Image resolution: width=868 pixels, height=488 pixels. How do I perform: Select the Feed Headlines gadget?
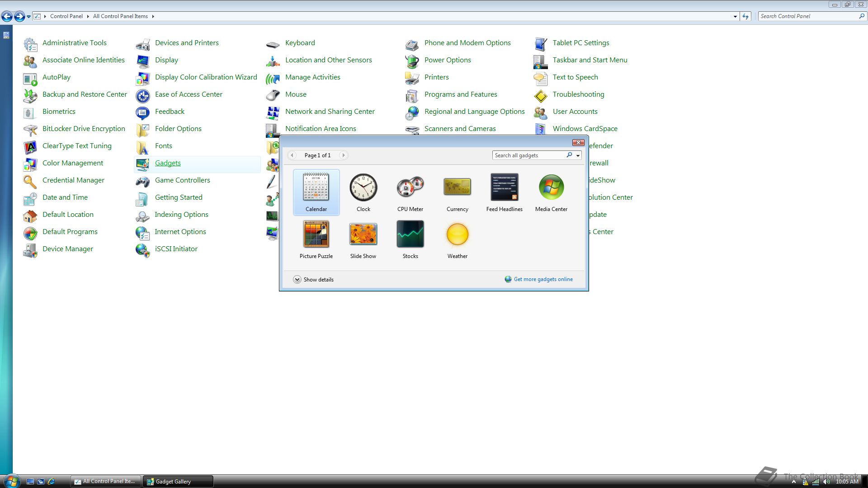[504, 192]
